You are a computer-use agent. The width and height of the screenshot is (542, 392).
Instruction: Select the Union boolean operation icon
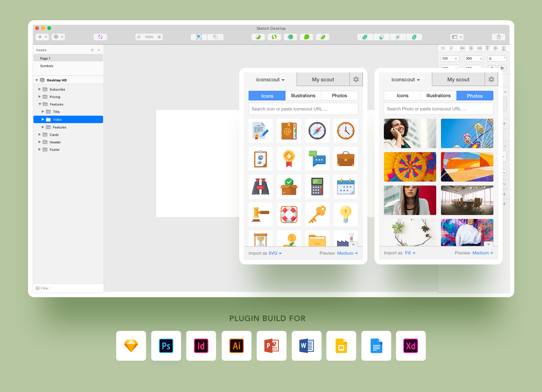tap(365, 37)
